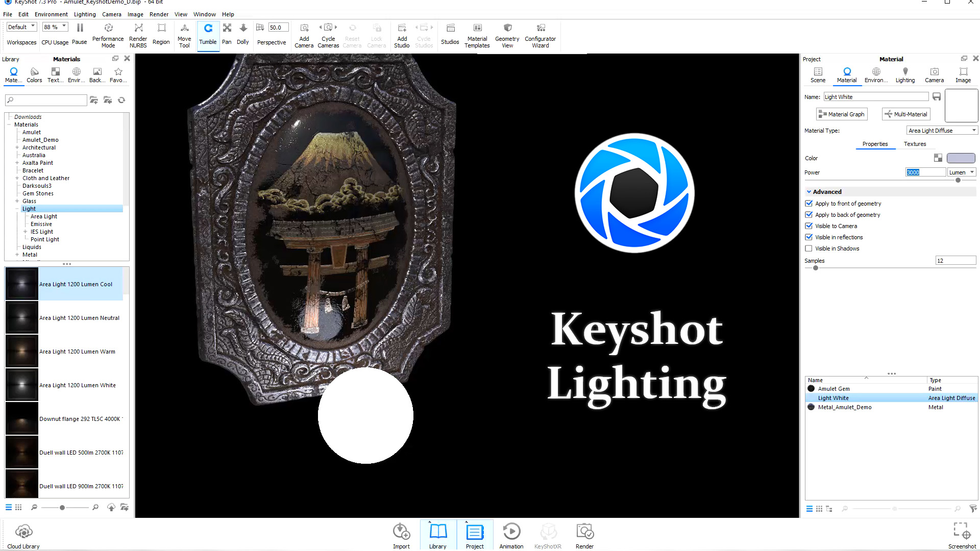The width and height of the screenshot is (980, 551).
Task: Expand the Architectural folder
Action: click(x=17, y=147)
